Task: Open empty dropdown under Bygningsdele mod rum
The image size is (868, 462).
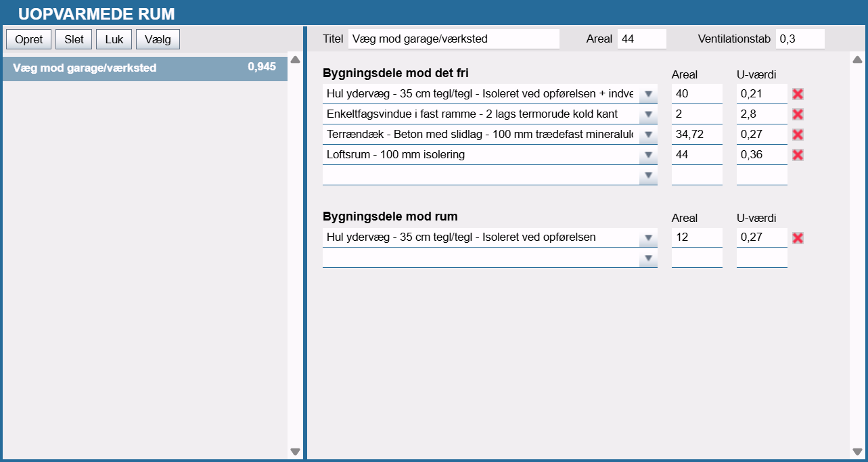Action: pyautogui.click(x=648, y=258)
